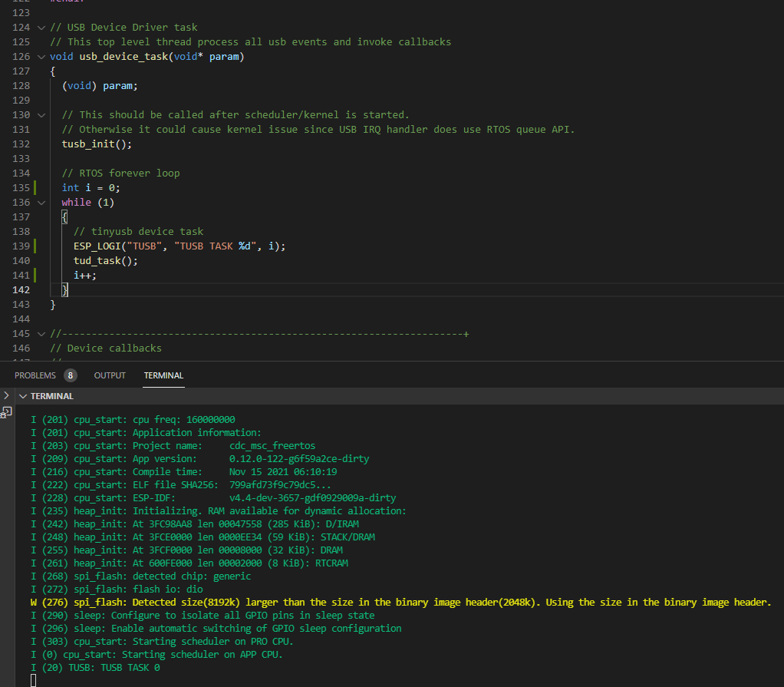Click 'App version: 0.12.0-122-g6f59a2ce-dirty' line

(199, 459)
